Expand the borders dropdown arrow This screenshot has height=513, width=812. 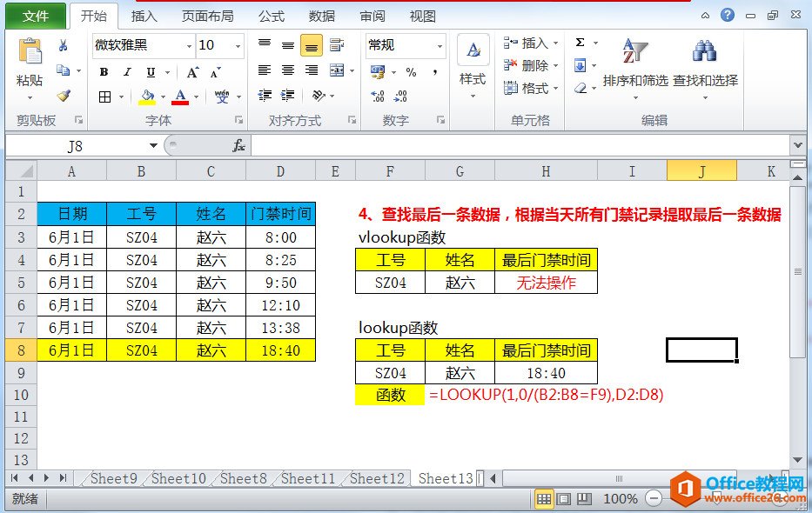[121, 97]
